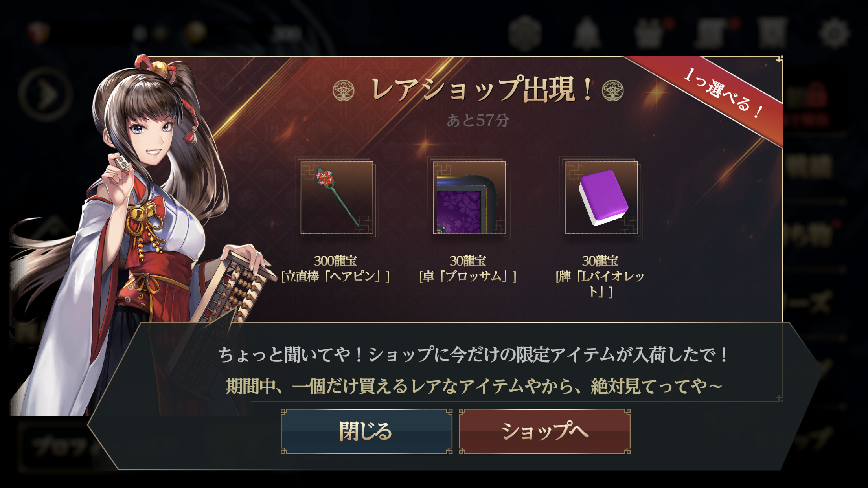Click the ブロッサム item name text
The height and width of the screenshot is (488, 868).
[468, 277]
